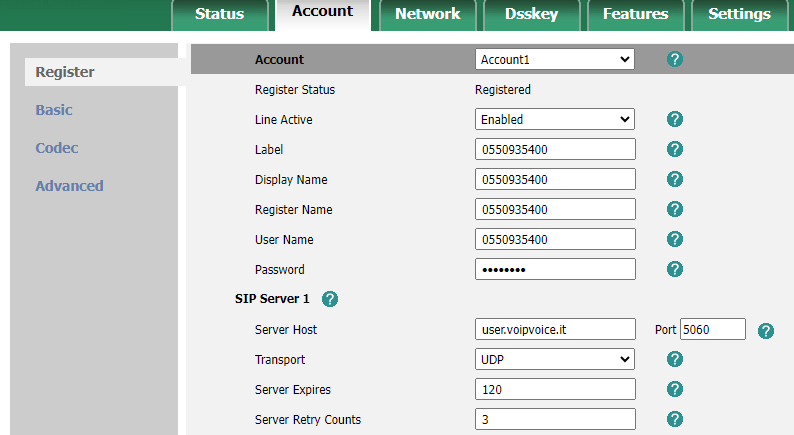The height and width of the screenshot is (435, 794).
Task: Click the User Name help icon
Action: click(x=674, y=239)
